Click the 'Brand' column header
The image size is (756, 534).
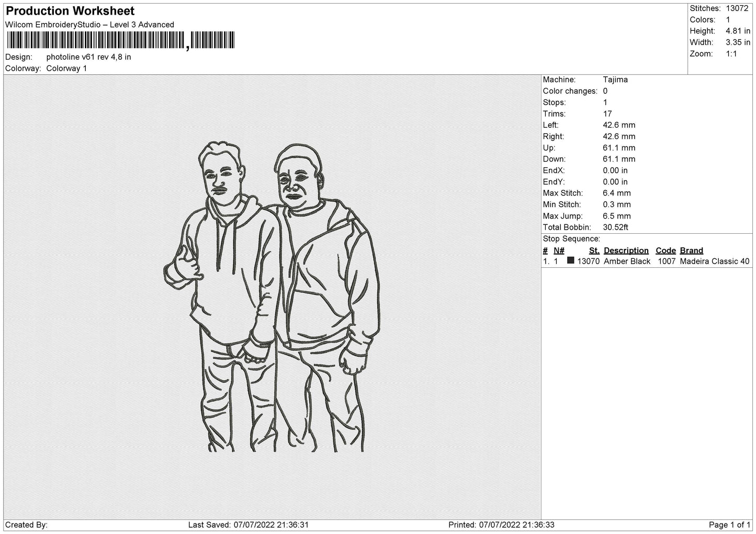point(691,251)
